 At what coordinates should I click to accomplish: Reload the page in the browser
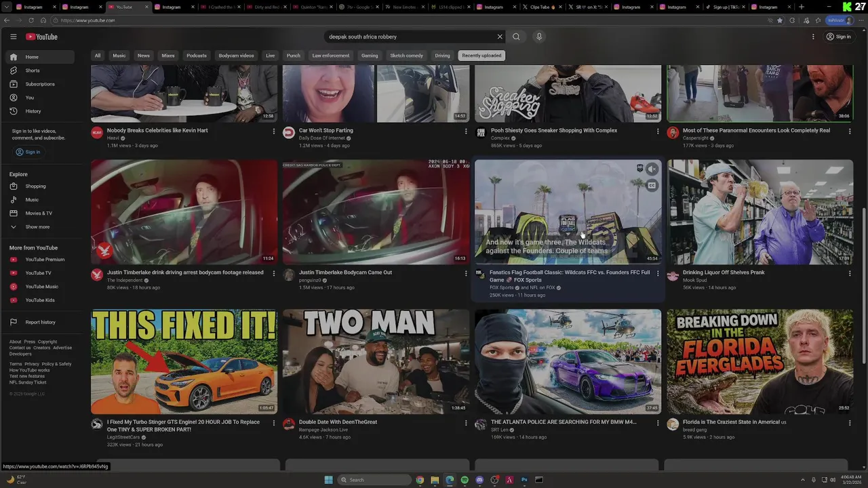pos(31,20)
